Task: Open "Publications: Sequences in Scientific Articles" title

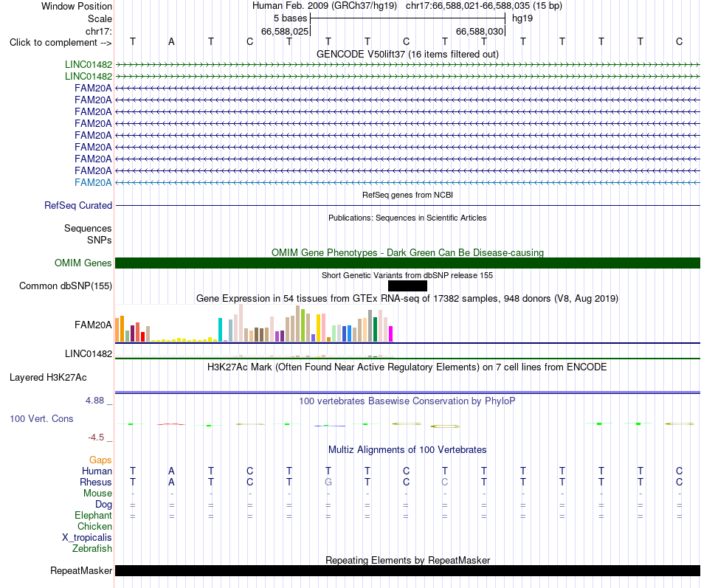Action: click(x=407, y=218)
